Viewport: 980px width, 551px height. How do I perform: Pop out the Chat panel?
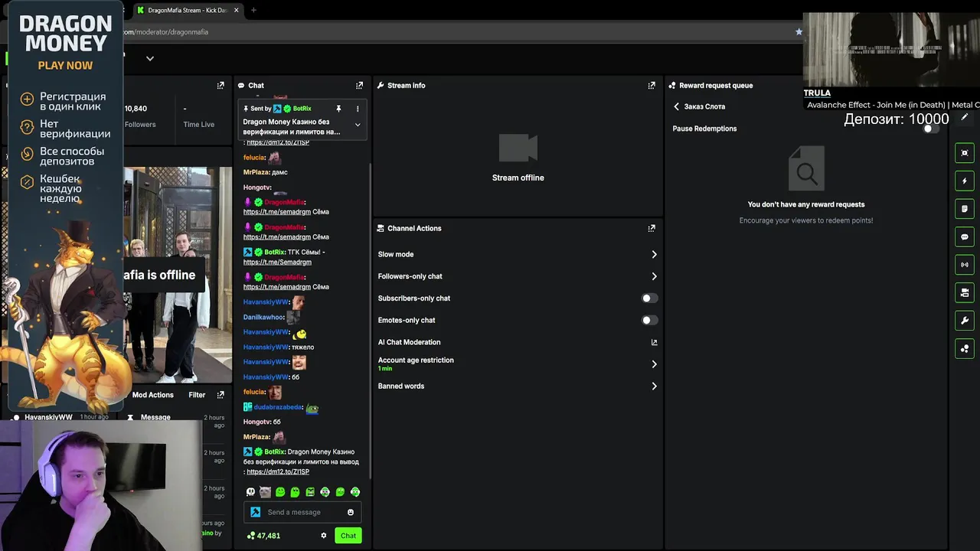[359, 86]
